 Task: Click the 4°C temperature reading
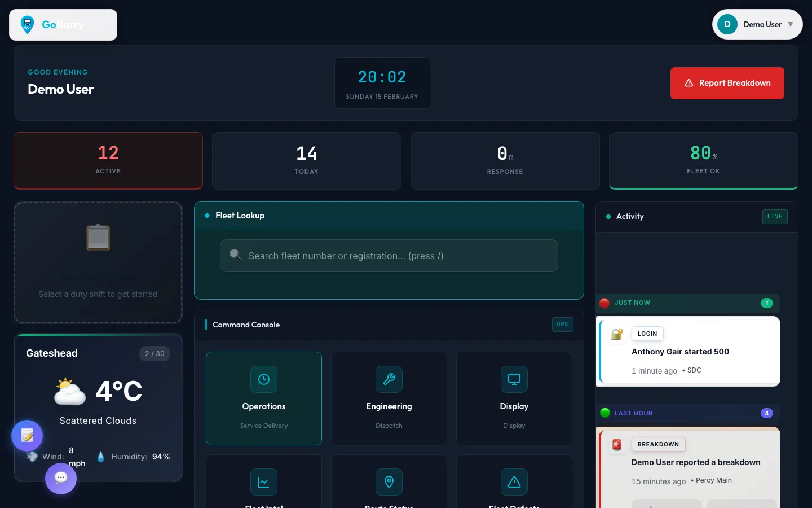coord(119,391)
